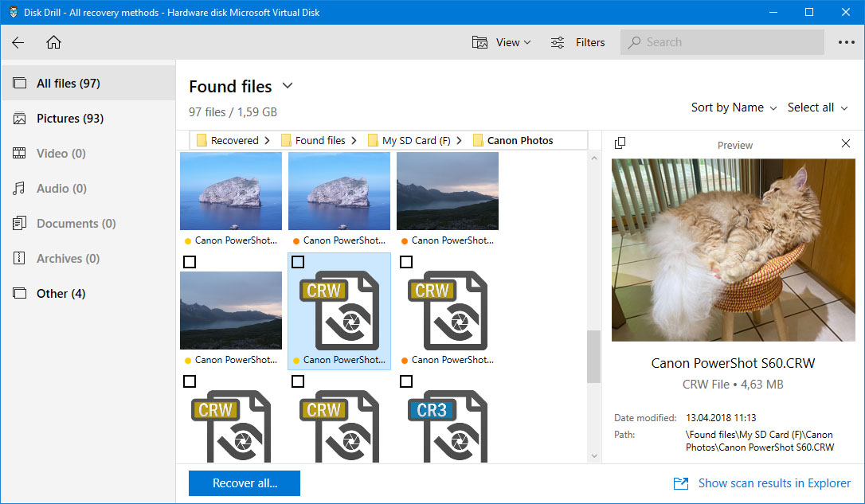Navigate to My SD Card (F) breadcrumb
865x504 pixels.
[x=416, y=141]
